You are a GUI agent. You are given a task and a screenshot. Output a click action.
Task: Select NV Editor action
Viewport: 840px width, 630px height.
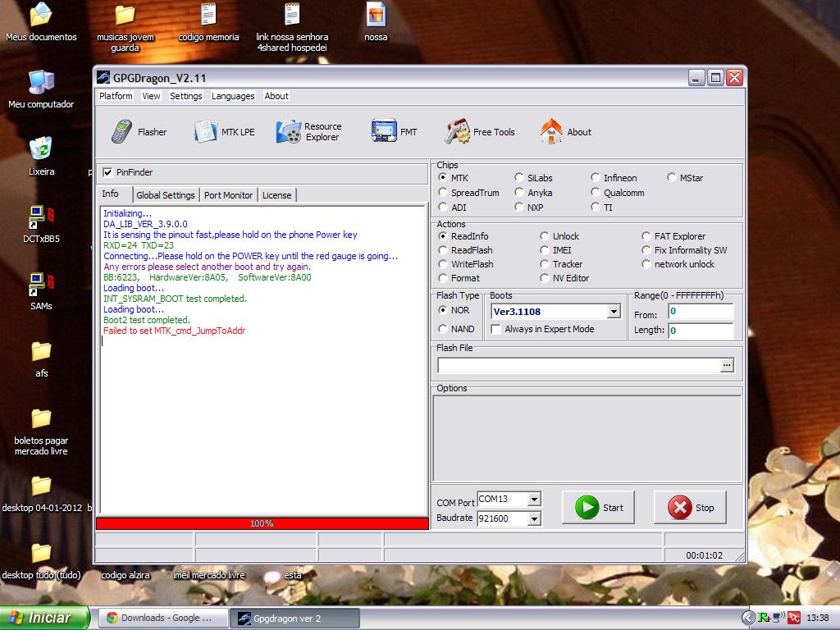point(545,278)
